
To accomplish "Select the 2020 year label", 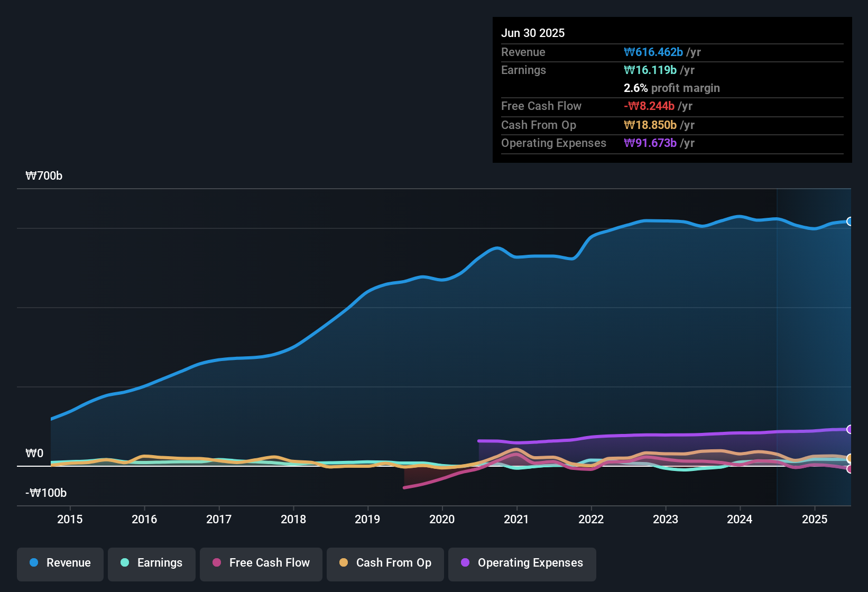I will 442,520.
